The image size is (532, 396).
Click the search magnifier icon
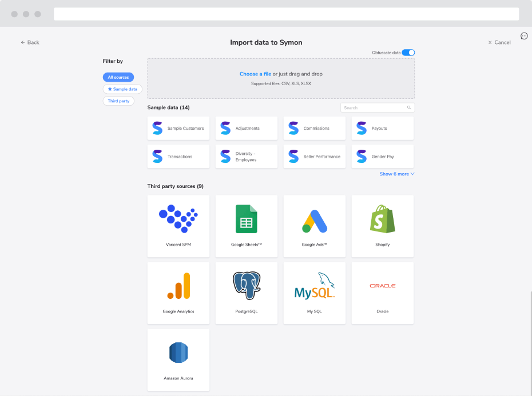409,107
